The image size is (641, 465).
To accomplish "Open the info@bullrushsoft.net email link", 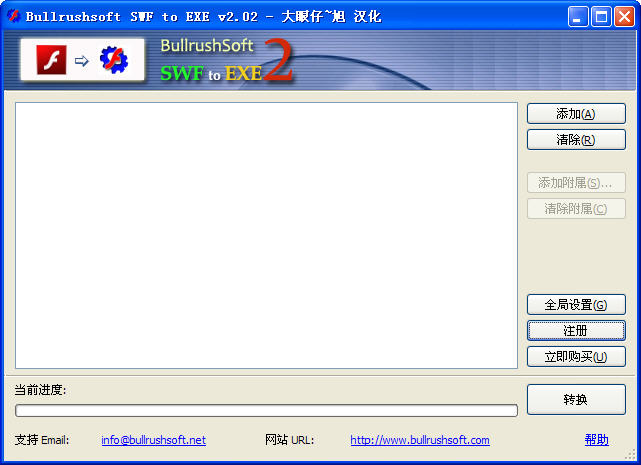I will [x=153, y=440].
